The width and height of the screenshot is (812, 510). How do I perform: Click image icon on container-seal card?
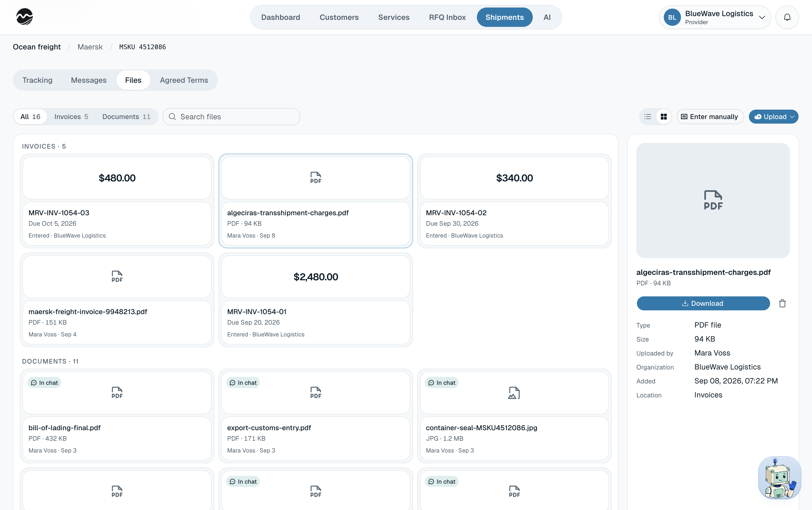[514, 393]
